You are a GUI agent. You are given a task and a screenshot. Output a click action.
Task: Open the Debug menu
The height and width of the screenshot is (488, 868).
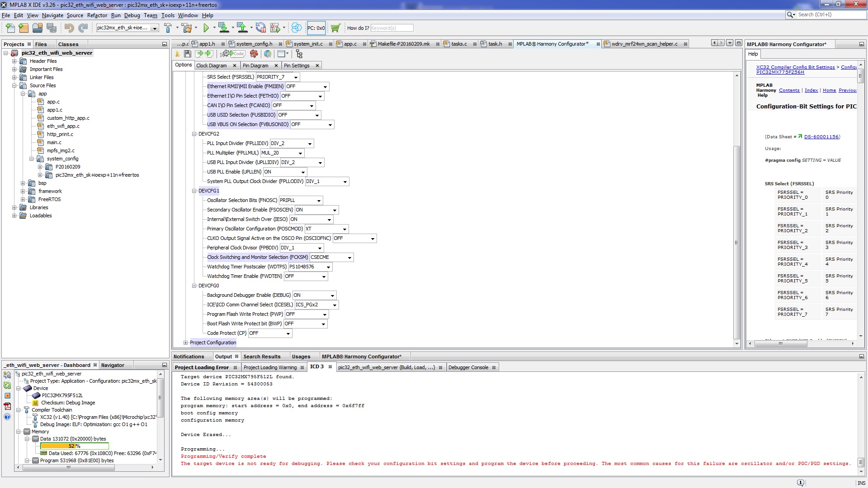[132, 15]
